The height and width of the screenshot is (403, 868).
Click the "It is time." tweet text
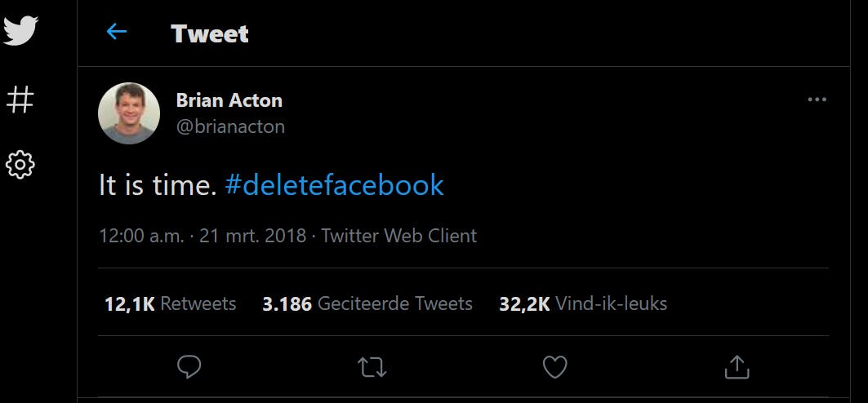point(158,185)
